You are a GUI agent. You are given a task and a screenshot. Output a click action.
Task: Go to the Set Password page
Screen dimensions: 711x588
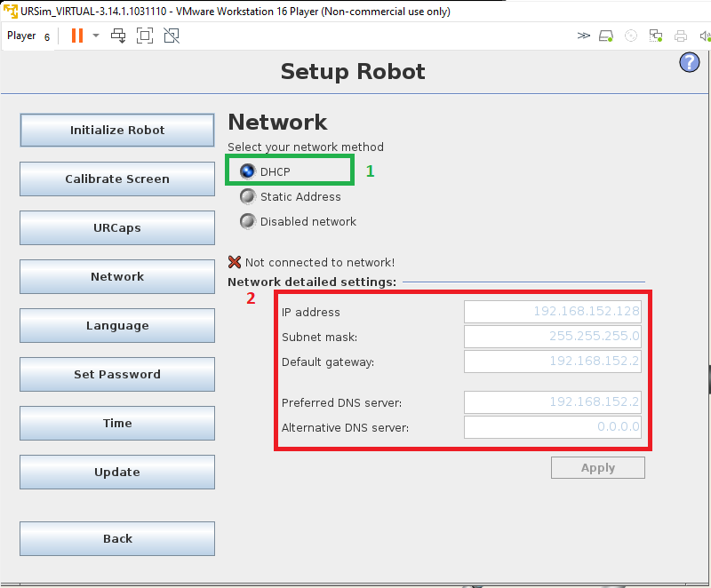[x=117, y=374]
